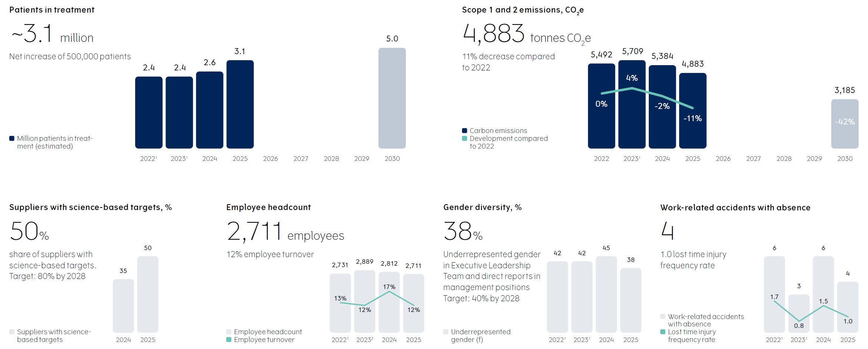Click the '5.0' value above the 2030 bar
The image size is (868, 349).
392,39
